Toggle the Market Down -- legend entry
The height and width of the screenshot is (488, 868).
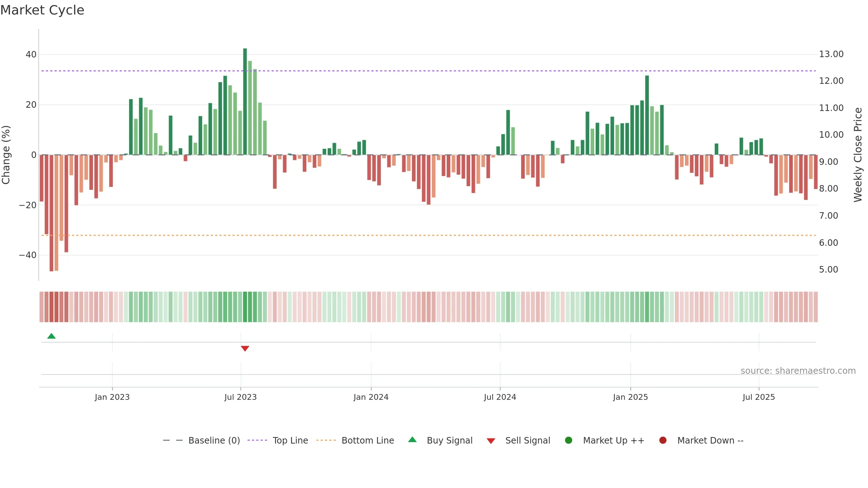tap(701, 440)
